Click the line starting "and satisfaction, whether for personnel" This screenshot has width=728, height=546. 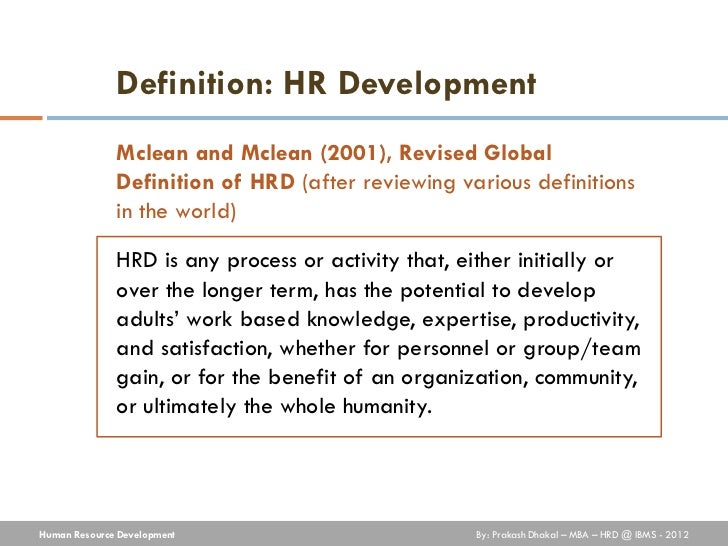378,349
